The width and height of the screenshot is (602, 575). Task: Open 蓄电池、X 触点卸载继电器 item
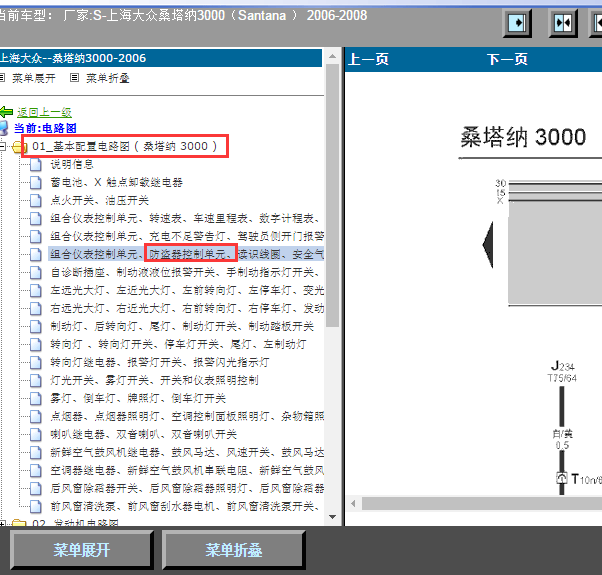click(116, 182)
